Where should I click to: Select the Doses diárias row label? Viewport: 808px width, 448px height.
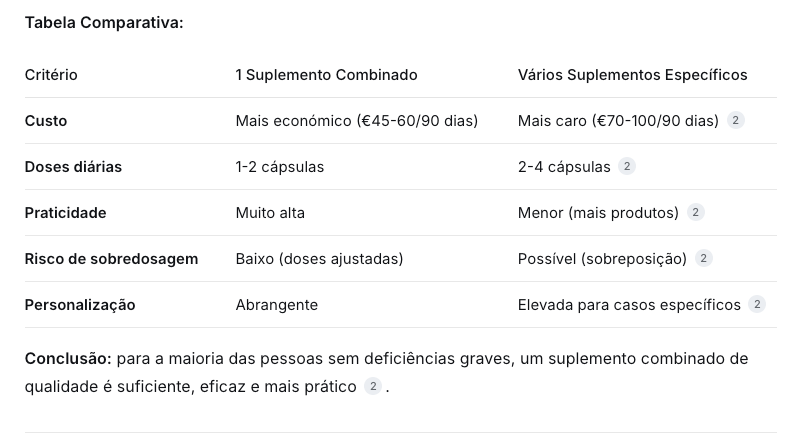pyautogui.click(x=73, y=167)
